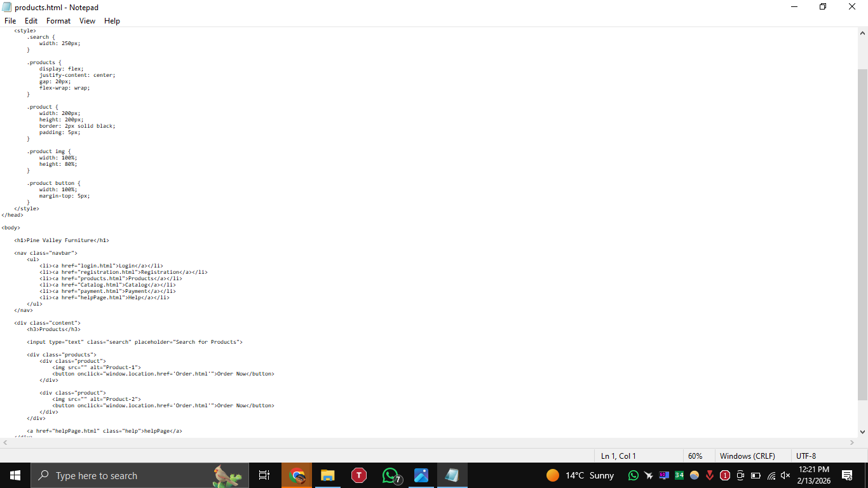Open the red T app on the taskbar
This screenshot has width=868, height=488.
tap(358, 475)
